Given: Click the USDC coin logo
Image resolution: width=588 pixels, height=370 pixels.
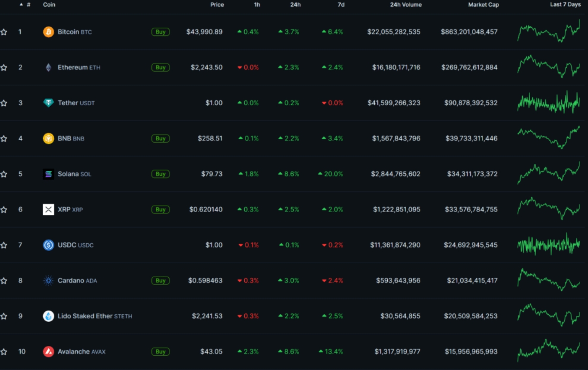Looking at the screenshot, I should coord(48,245).
